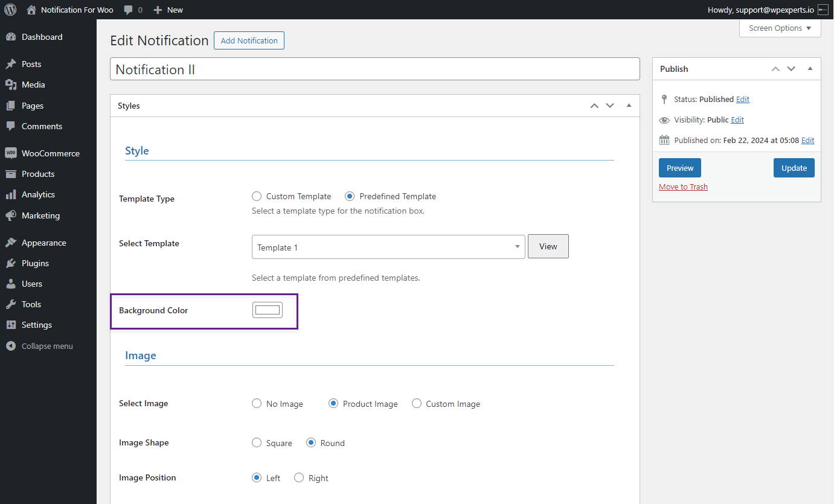Click the View template button
Image resolution: width=834 pixels, height=504 pixels.
click(x=548, y=246)
